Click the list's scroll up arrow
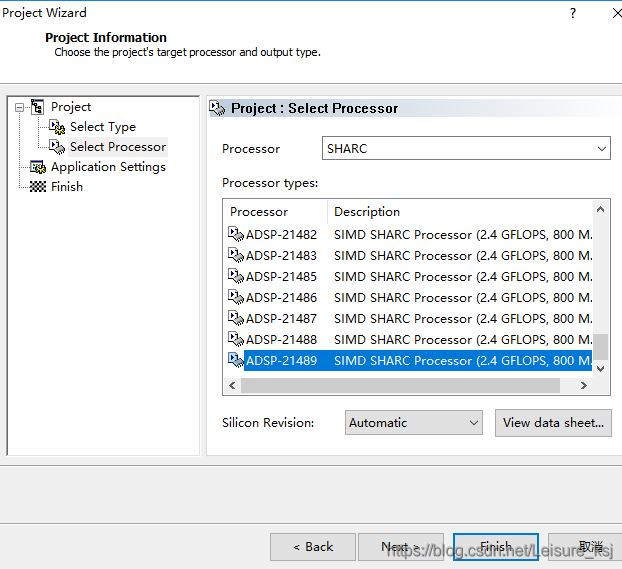Image resolution: width=622 pixels, height=569 pixels. [601, 209]
